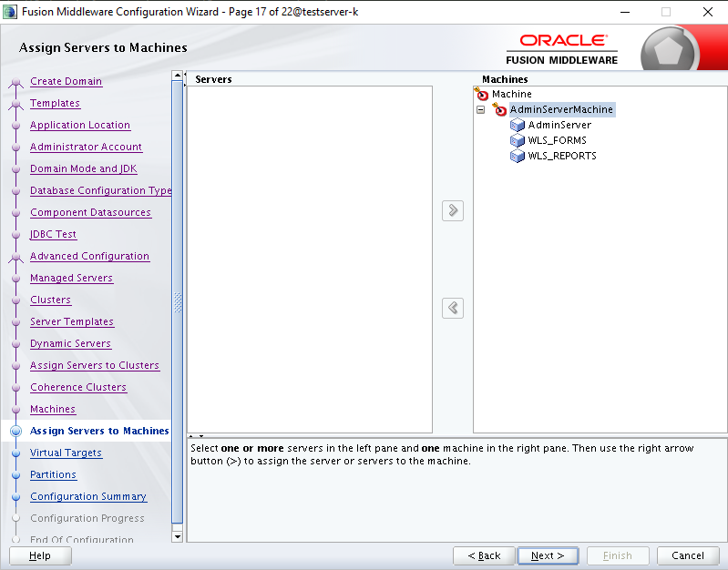The image size is (728, 570).
Task: Go to Create Domain step
Action: pos(66,81)
